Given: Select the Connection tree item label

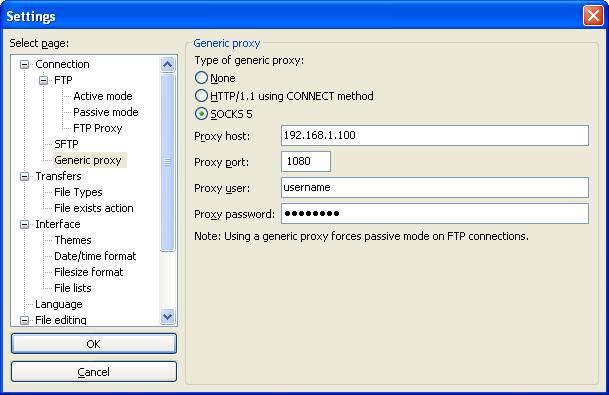Looking at the screenshot, I should pos(62,64).
